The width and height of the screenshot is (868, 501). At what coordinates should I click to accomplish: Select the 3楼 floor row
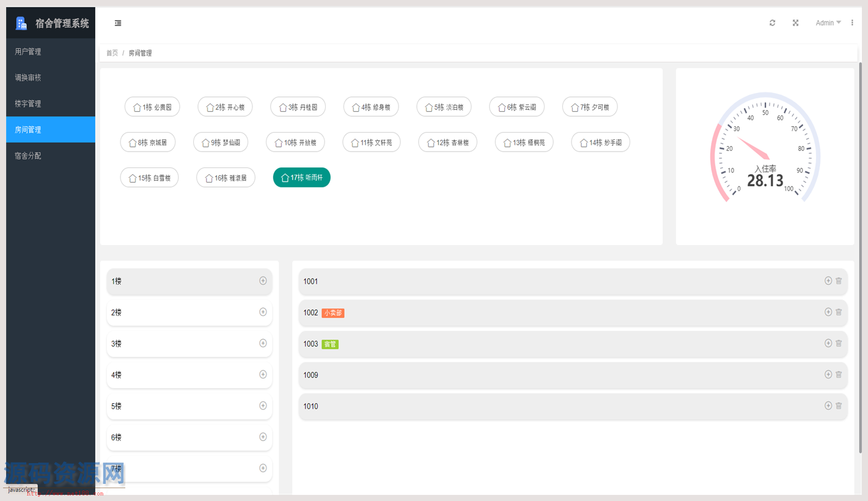pyautogui.click(x=189, y=343)
